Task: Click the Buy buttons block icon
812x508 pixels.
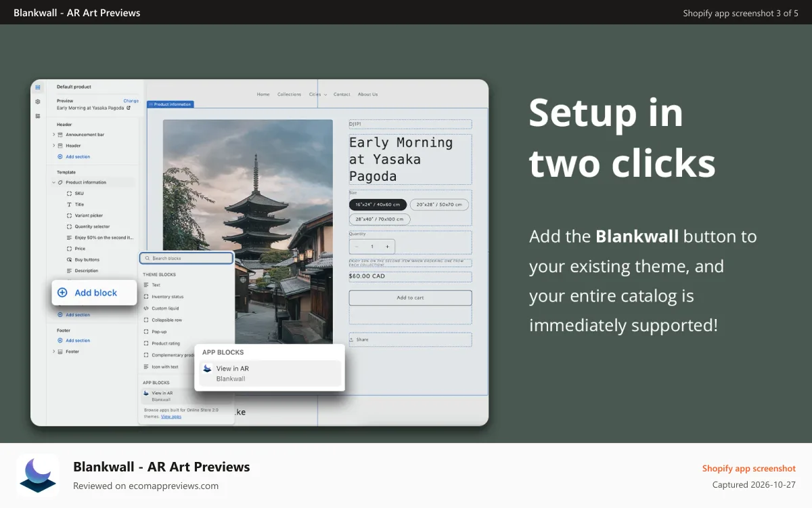Action: tap(69, 260)
